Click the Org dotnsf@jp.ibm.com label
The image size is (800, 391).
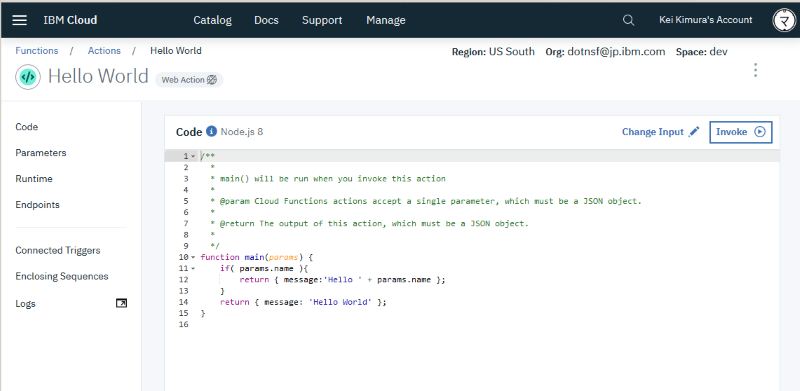(605, 52)
